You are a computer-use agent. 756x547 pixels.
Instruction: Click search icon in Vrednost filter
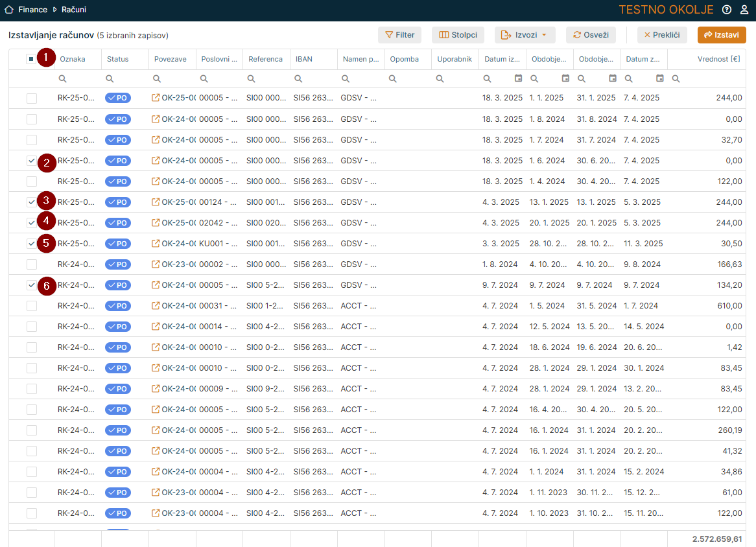coord(676,78)
